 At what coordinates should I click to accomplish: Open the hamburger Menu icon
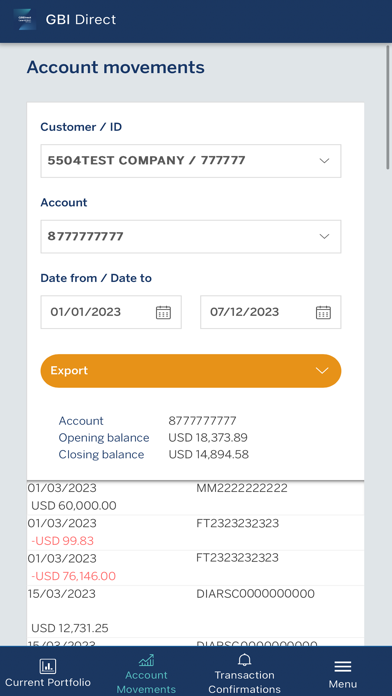(343, 666)
